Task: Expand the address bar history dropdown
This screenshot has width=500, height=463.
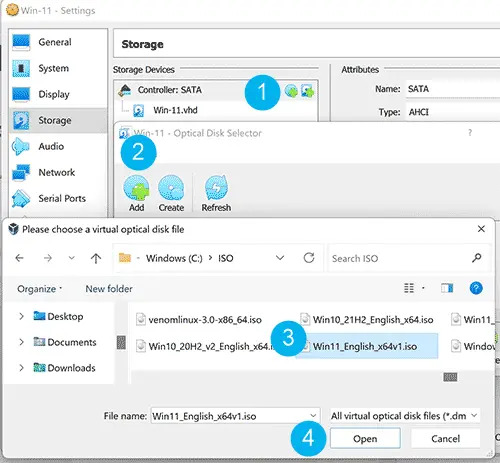Action: coord(280,258)
